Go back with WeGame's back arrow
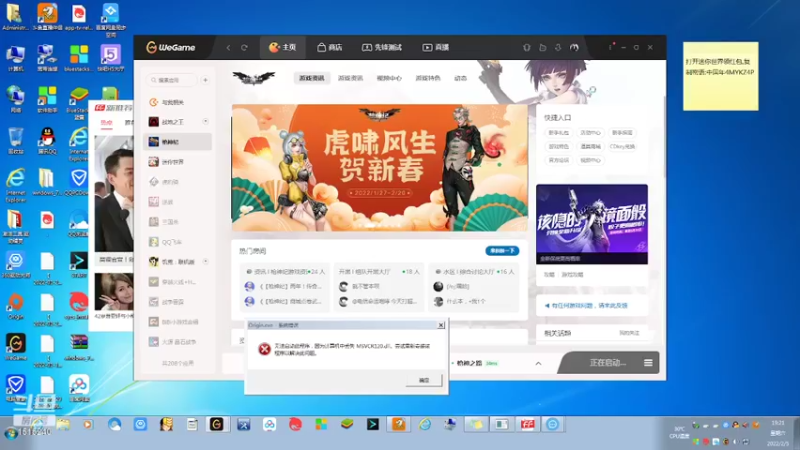Viewport: 800px width, 450px height. (x=228, y=47)
